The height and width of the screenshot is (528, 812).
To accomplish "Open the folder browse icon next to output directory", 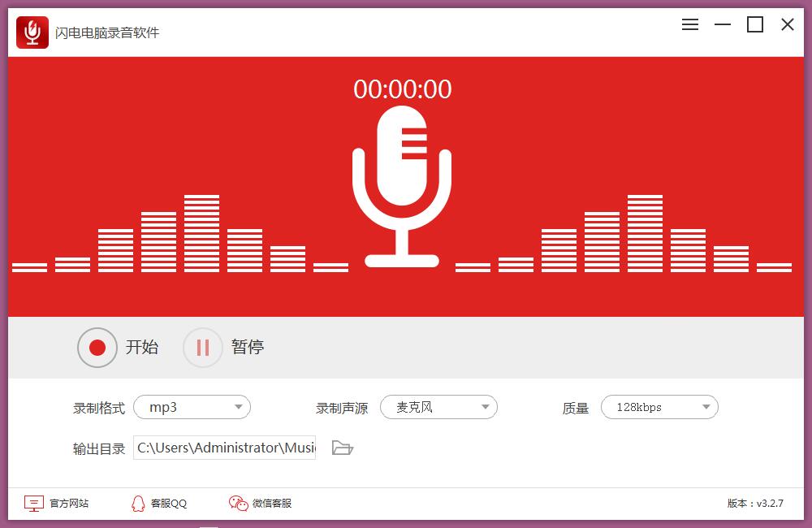I will 342,448.
